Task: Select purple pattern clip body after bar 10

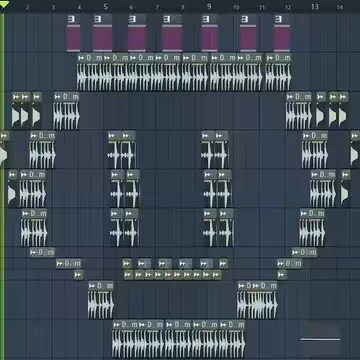Action: (248, 38)
